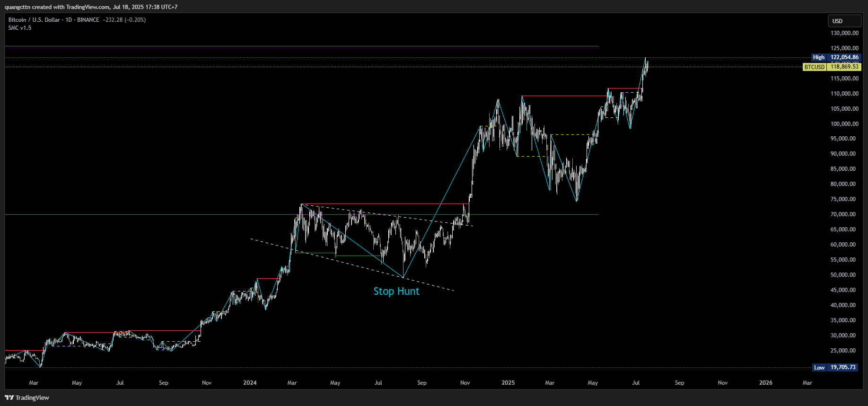Click the -232.28 (-0.20%) price change text
The height and width of the screenshot is (406, 868).
(x=124, y=20)
